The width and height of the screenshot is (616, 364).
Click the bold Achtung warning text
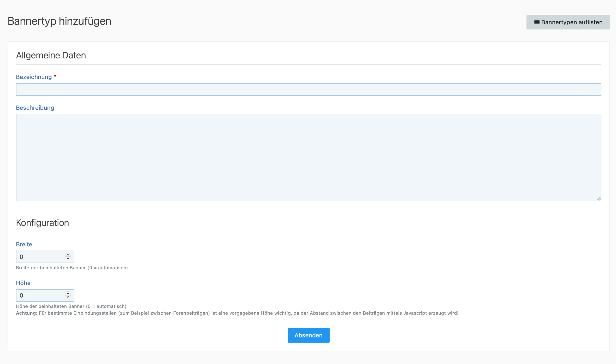27,313
